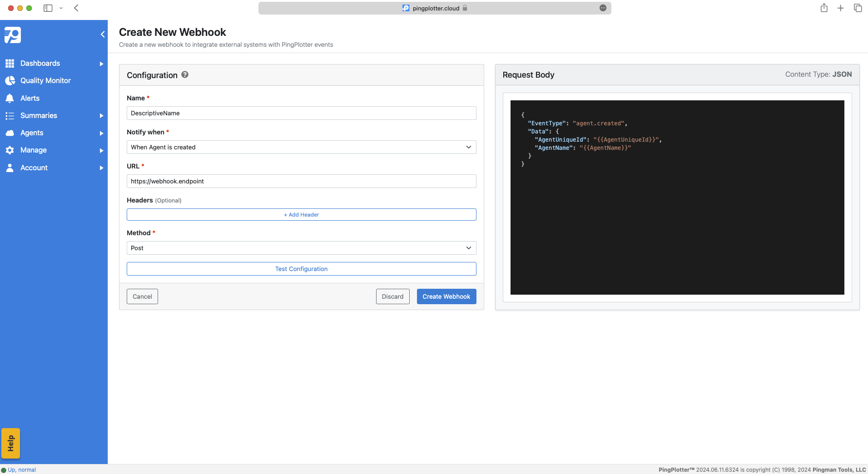868x474 pixels.
Task: Collapse the blue sidebar
Action: [102, 34]
